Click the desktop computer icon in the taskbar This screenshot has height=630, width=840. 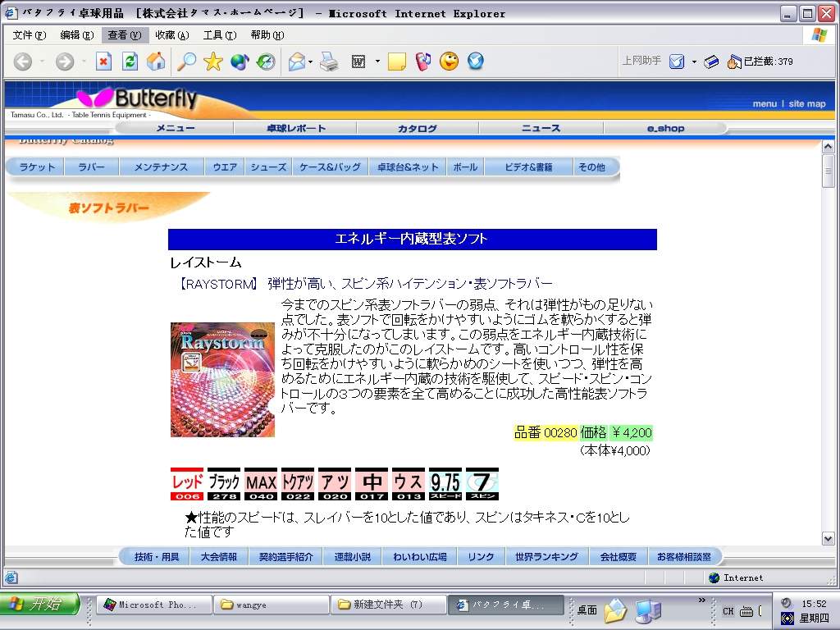648,610
